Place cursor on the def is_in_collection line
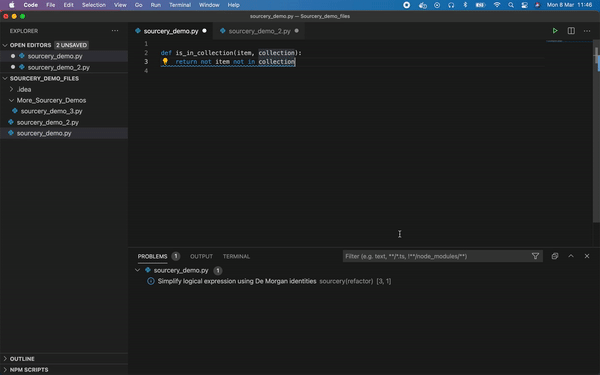 (x=231, y=53)
